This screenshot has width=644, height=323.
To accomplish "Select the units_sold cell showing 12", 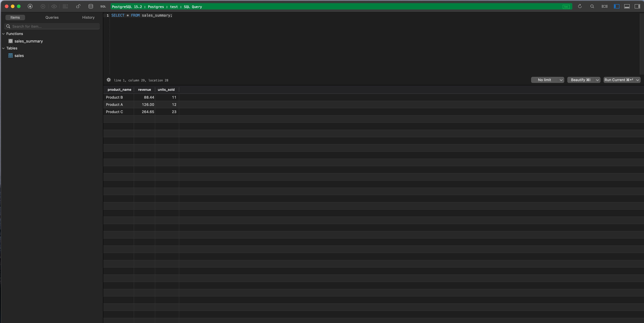I will 167,105.
